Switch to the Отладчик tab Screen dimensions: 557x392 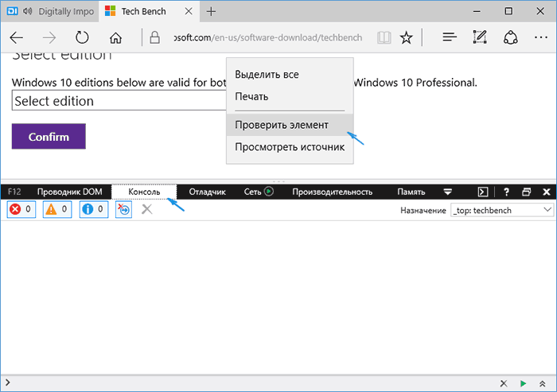(x=208, y=192)
